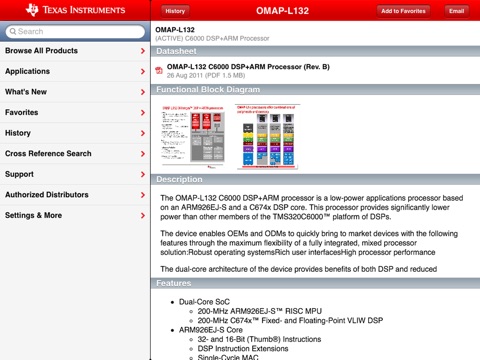Click the Email button
The width and height of the screenshot is (480, 360).
(x=457, y=11)
